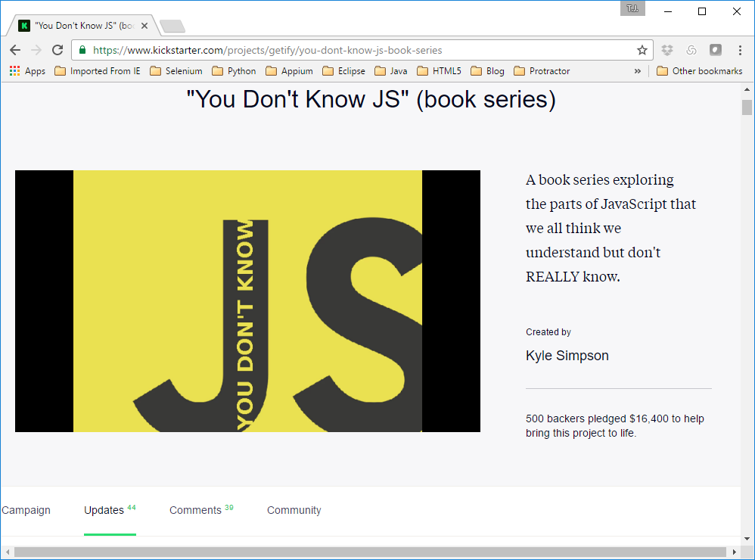Click the Dropbox extension icon
This screenshot has height=560, width=755.
click(667, 50)
